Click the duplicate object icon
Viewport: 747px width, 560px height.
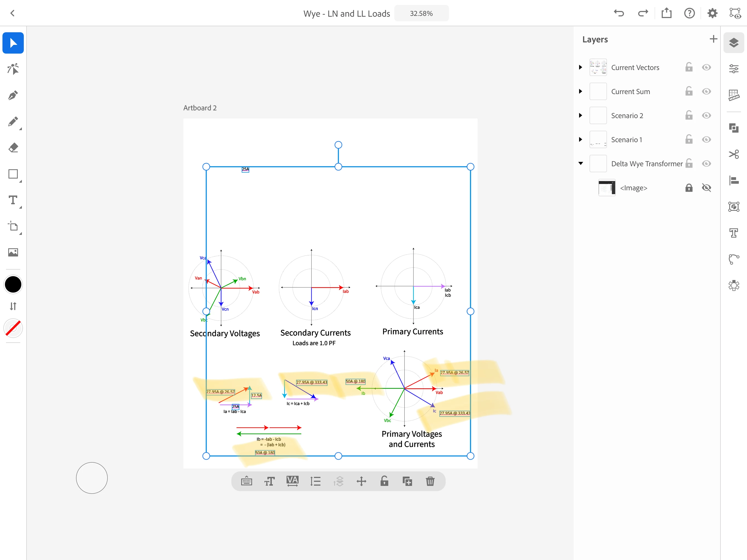[x=407, y=481]
